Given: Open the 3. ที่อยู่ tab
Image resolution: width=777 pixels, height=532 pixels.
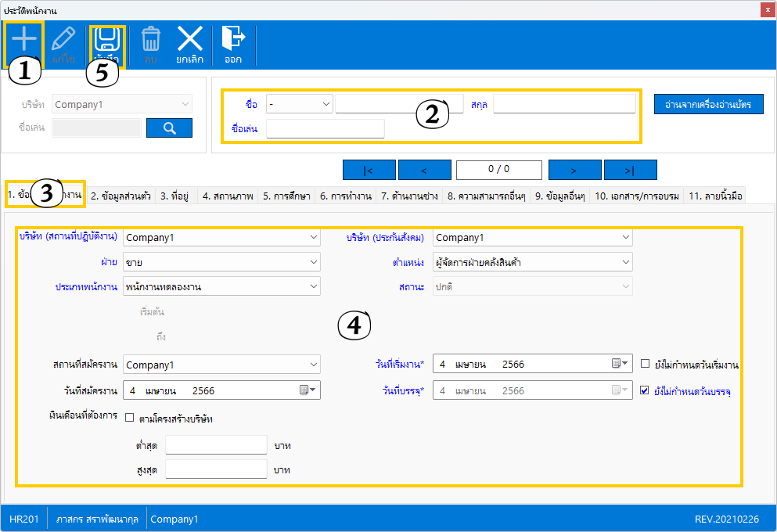Looking at the screenshot, I should [x=176, y=196].
